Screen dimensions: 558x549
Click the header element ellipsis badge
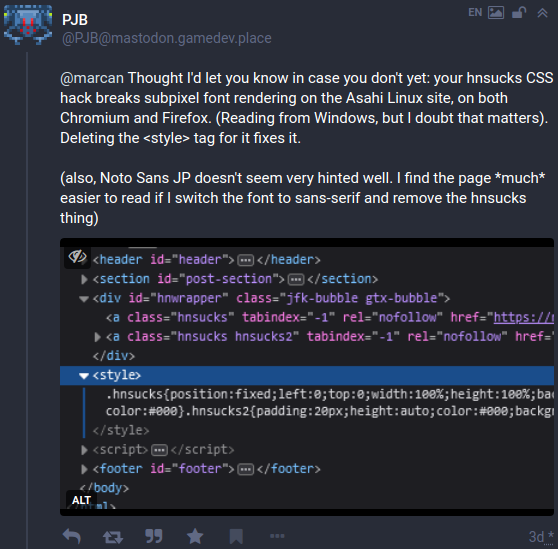tap(246, 260)
